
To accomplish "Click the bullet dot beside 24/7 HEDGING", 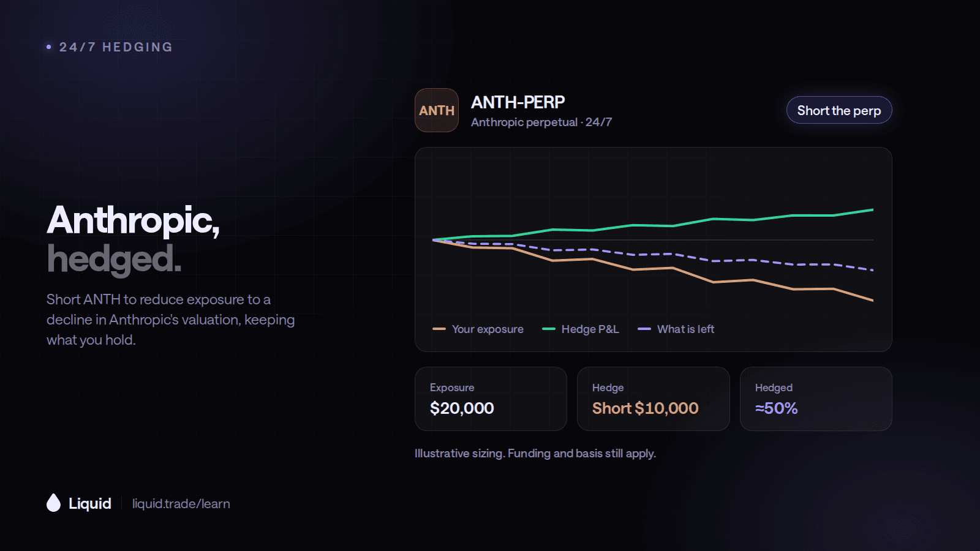I will pyautogui.click(x=49, y=47).
